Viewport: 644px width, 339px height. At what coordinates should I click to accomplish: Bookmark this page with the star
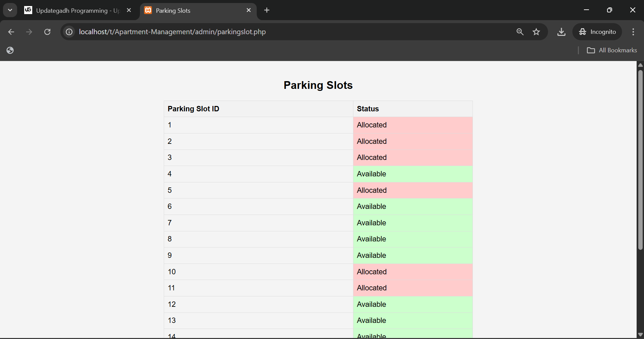point(536,32)
